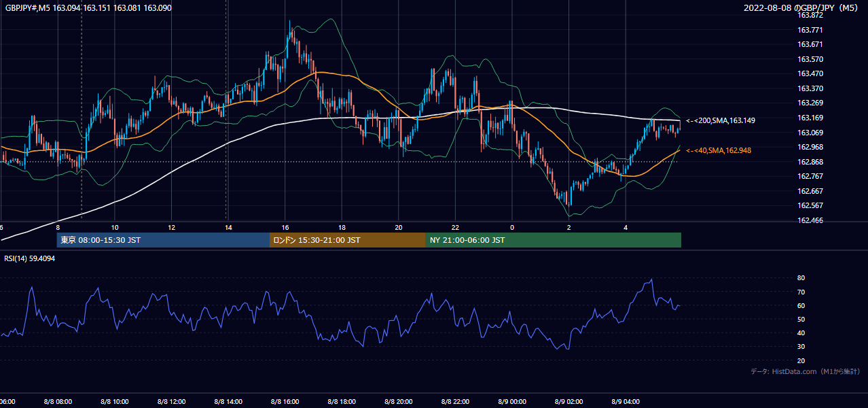Click the NY session bar 21:00-06:00 JST
The height and width of the screenshot is (408, 868).
[x=554, y=240]
